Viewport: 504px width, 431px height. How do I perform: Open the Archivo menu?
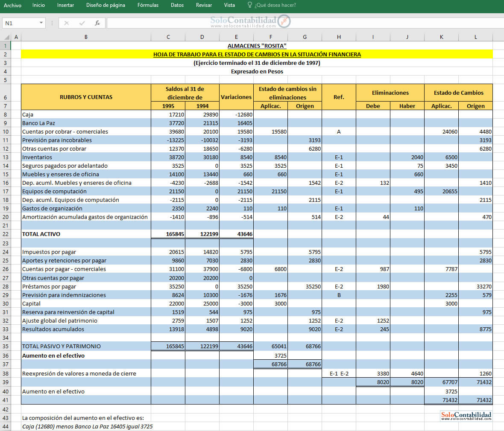(x=12, y=5)
